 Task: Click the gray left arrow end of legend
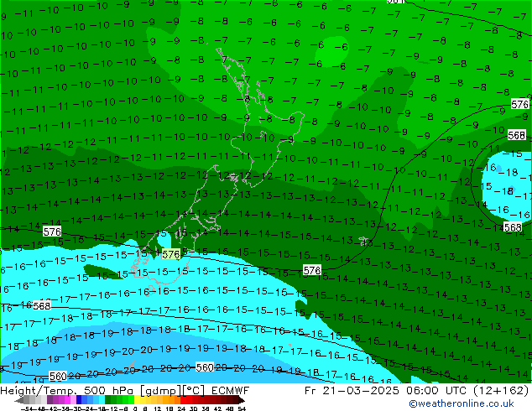pos(19,401)
